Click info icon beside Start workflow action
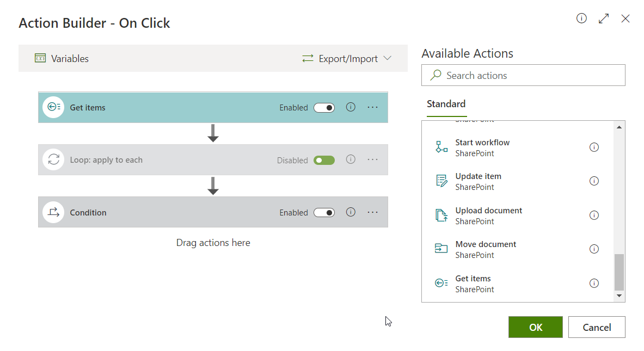644x351 pixels. (x=594, y=147)
